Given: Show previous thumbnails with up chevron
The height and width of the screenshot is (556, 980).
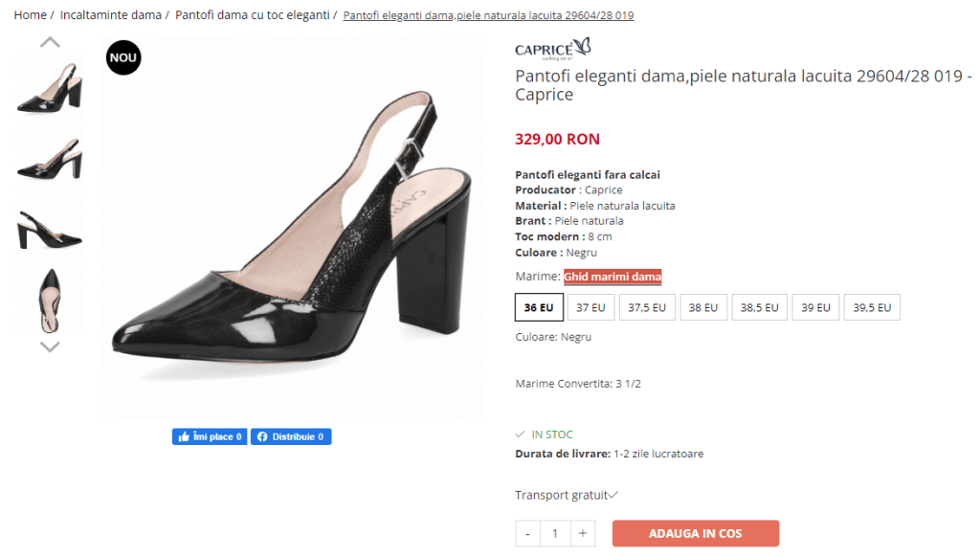Looking at the screenshot, I should coord(50,42).
